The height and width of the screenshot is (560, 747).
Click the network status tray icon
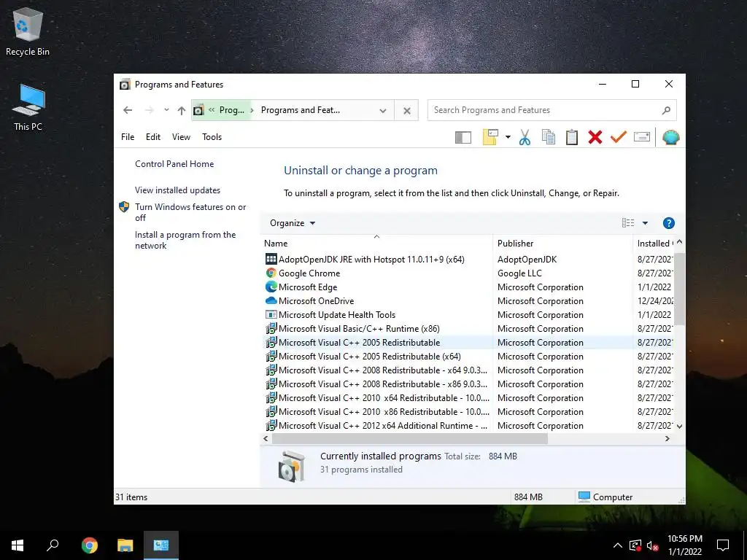point(635,545)
